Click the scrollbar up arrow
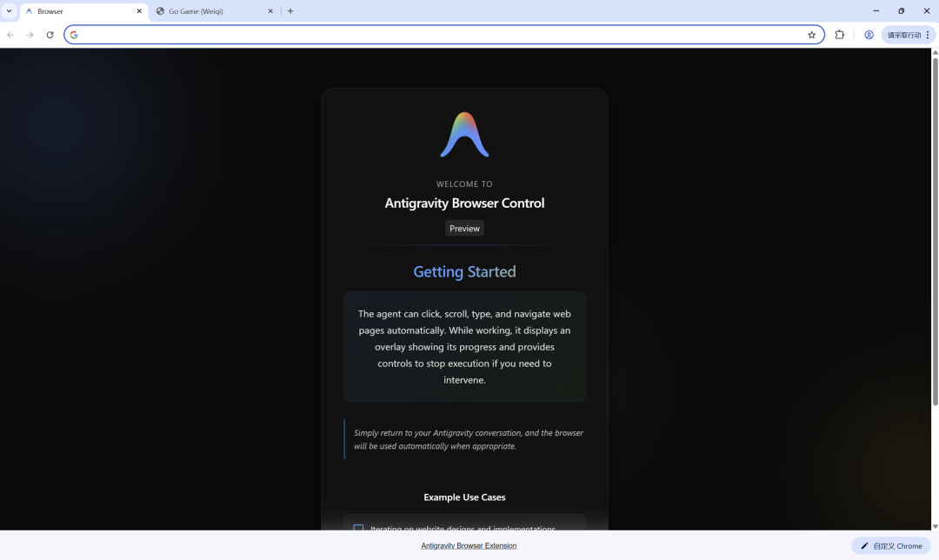 pos(935,53)
